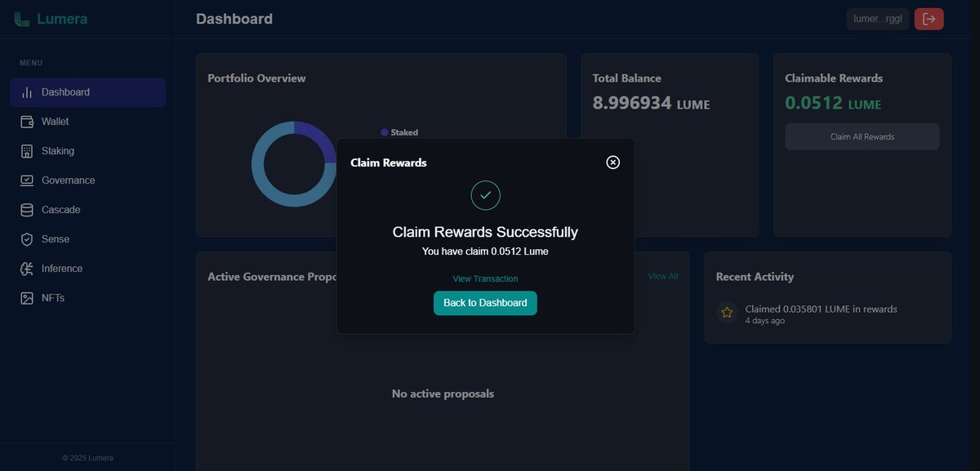This screenshot has width=980, height=471.
Task: Open the Governance section
Action: tap(88, 180)
